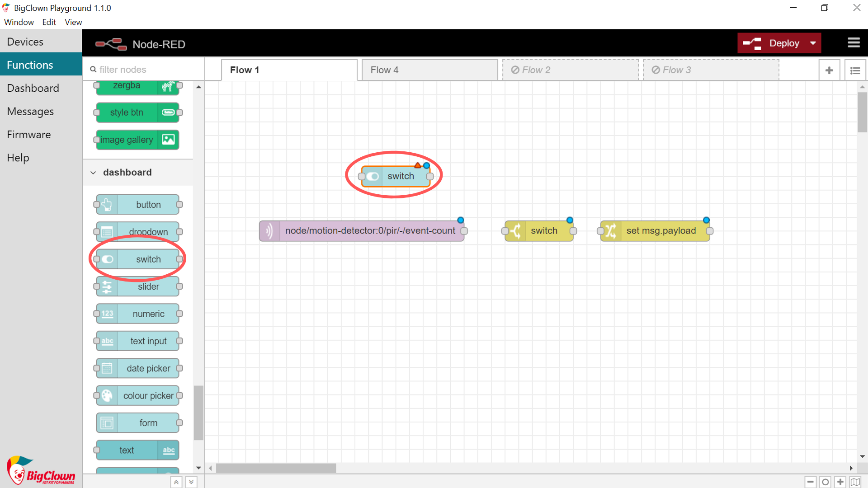Select the yellow switch function node on canvas
Screen dimensions: 868x488
539,231
